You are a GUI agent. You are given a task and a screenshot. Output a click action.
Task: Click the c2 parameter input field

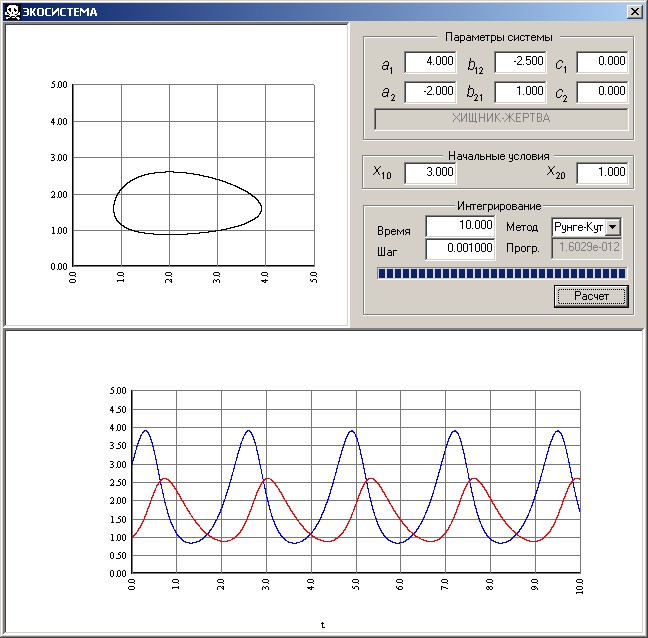coord(602,91)
